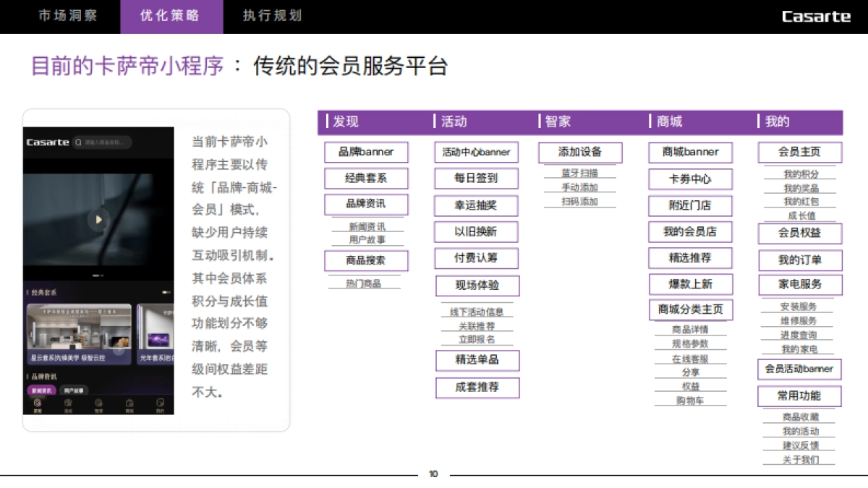Select the 发现 icon in the mini-program tab bar
The image size is (868, 488).
[x=37, y=403]
